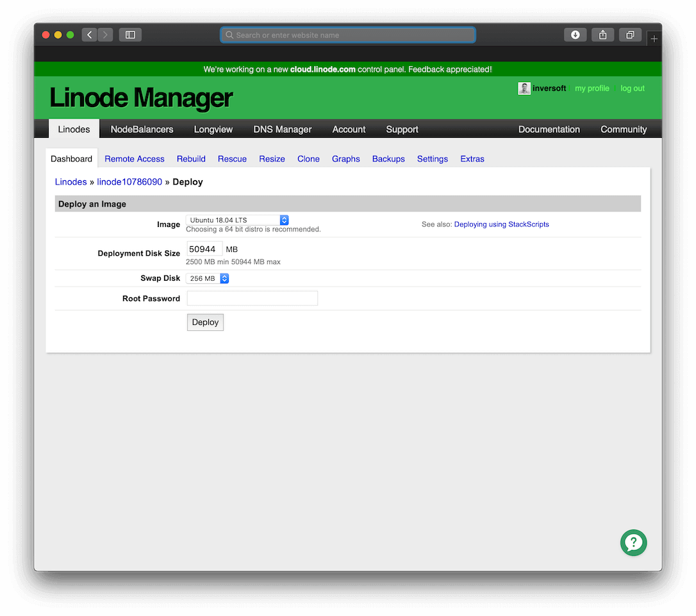
Task: Click the Deploy an Image section header
Action: pyautogui.click(x=348, y=204)
